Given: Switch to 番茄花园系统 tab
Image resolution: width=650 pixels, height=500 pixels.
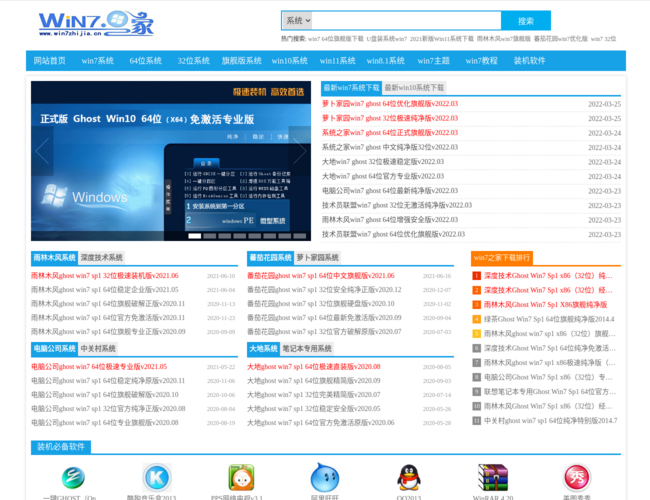Looking at the screenshot, I should (270, 258).
